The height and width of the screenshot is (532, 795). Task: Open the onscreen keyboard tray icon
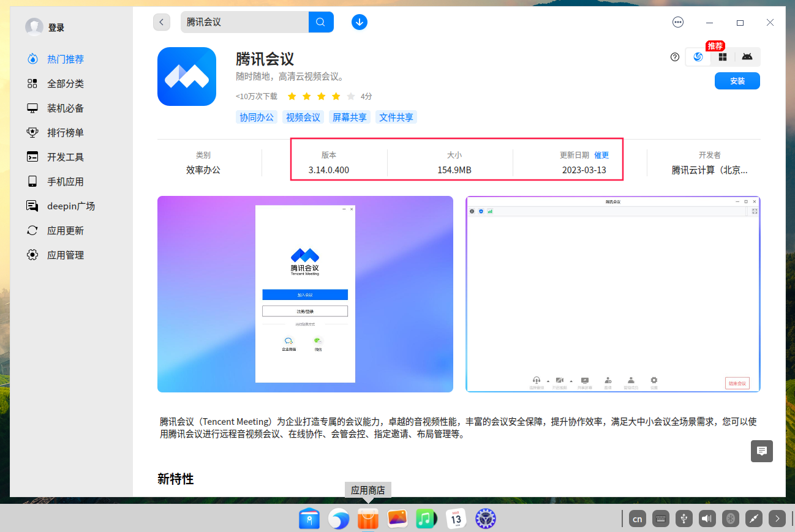[x=661, y=519]
